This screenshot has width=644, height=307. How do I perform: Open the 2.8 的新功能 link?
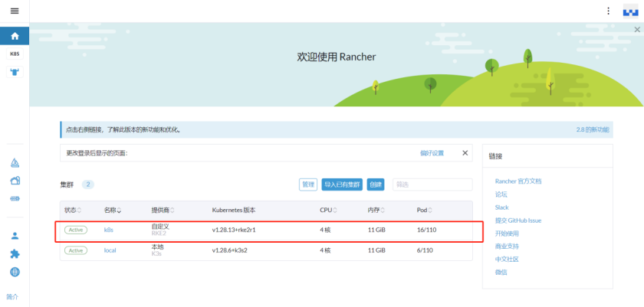593,129
